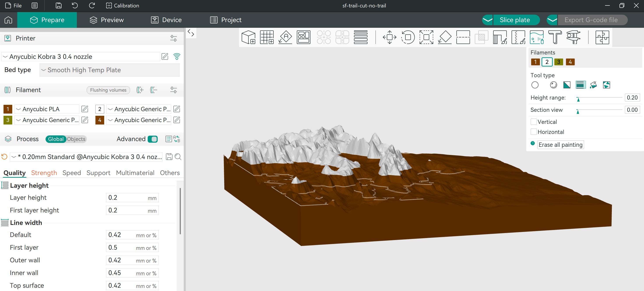
Task: Choose the Fill bucket paint tool
Action: click(593, 85)
